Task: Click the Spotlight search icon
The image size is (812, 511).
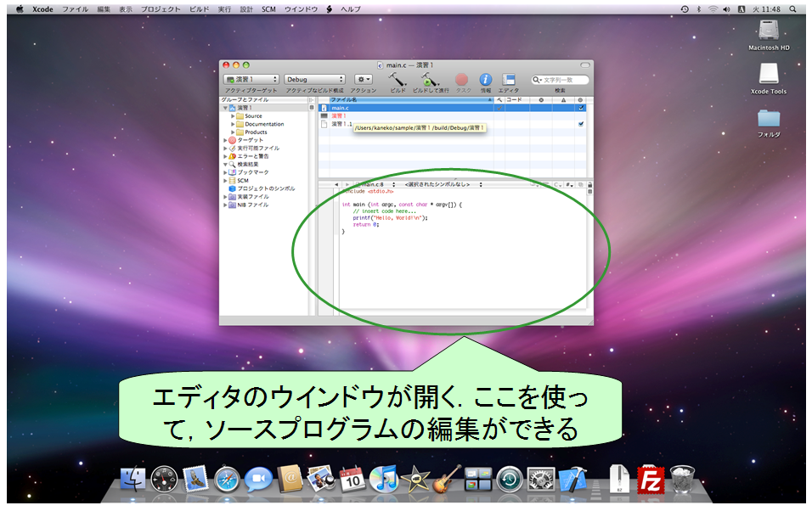Action: pyautogui.click(x=792, y=9)
